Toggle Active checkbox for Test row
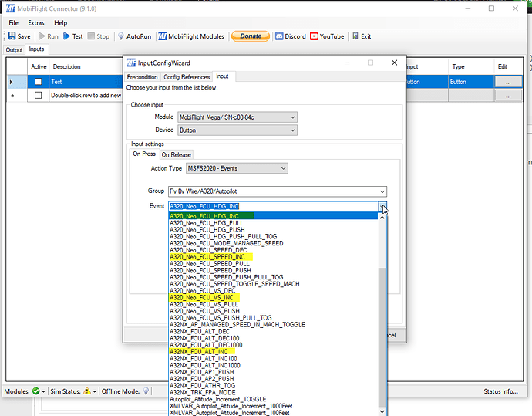 coord(38,81)
